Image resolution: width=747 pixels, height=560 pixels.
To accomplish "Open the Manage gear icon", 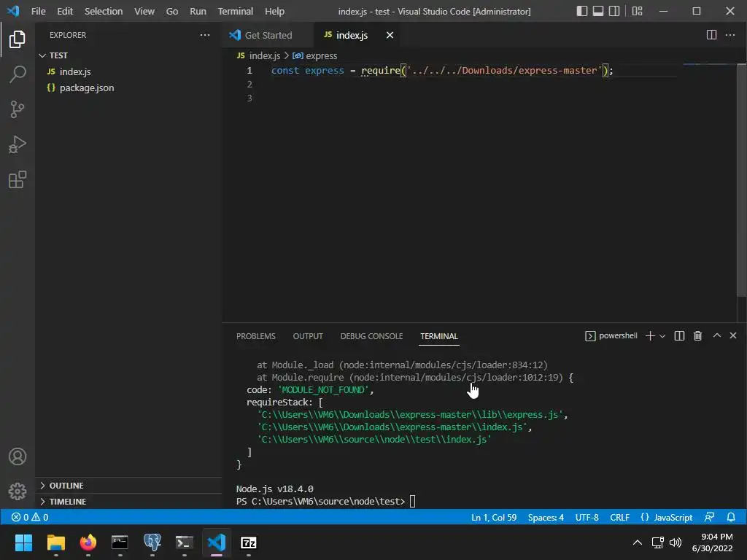I will 18,491.
